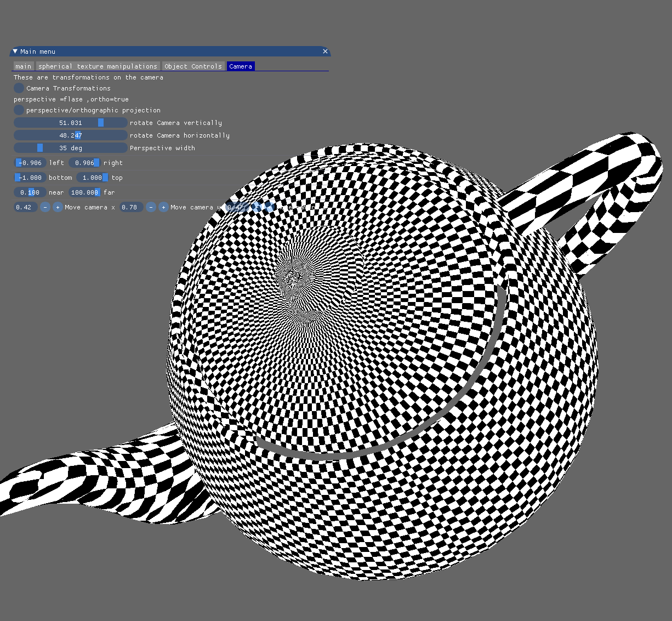672x621 pixels.
Task: Click the Perspective width slider
Action: [70, 147]
